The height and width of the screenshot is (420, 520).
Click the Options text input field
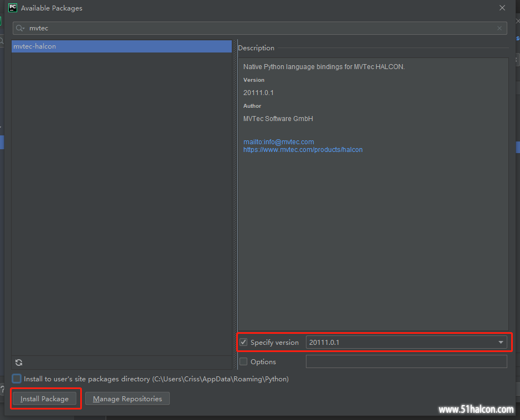click(x=406, y=361)
